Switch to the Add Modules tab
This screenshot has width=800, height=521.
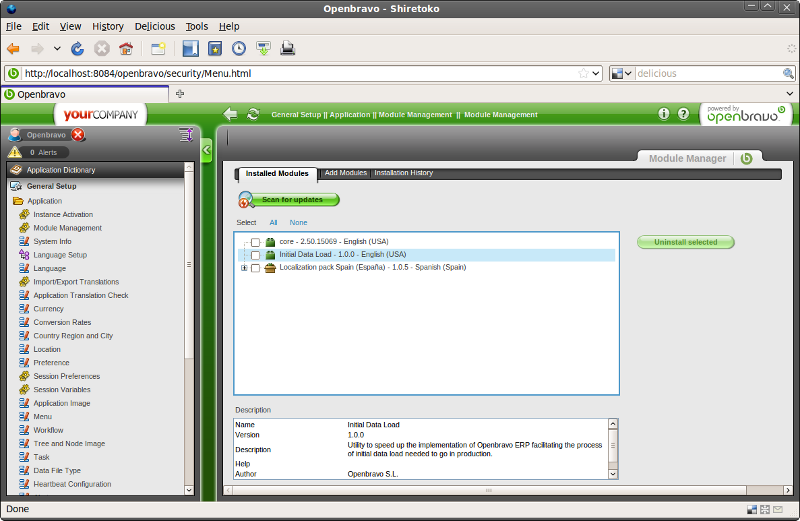tap(345, 173)
